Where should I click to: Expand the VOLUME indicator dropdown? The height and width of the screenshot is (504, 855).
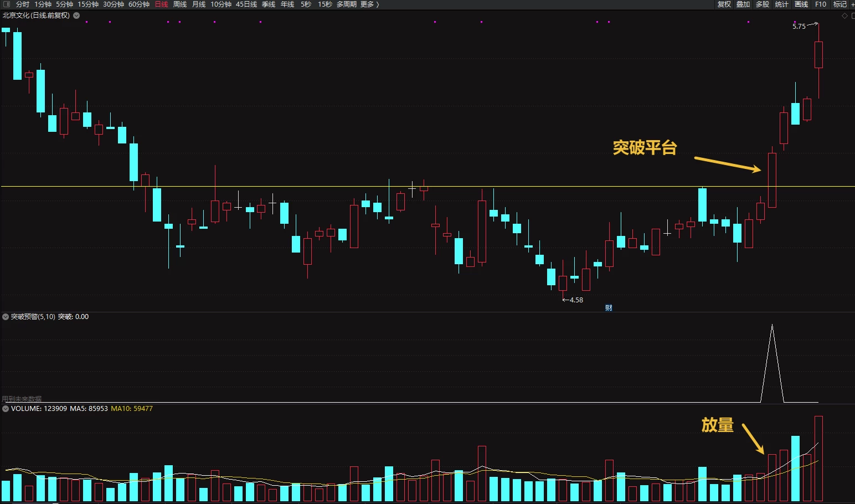click(x=6, y=409)
